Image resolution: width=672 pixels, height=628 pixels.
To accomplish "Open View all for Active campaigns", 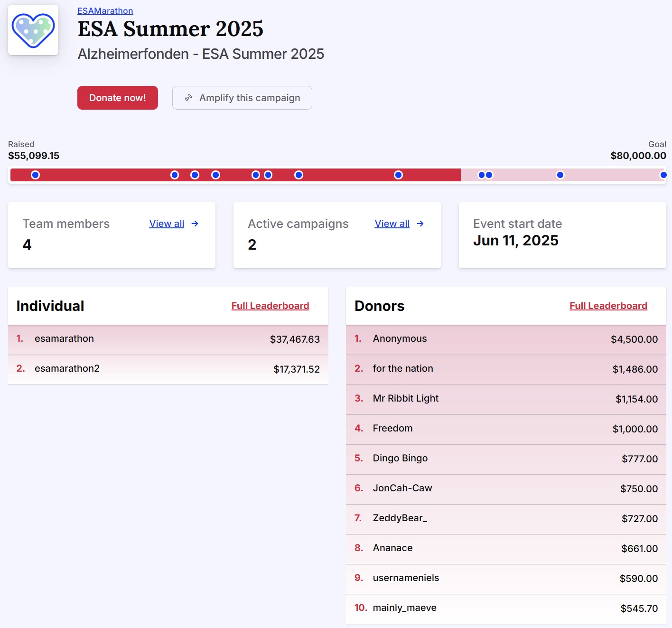I will 392,224.
